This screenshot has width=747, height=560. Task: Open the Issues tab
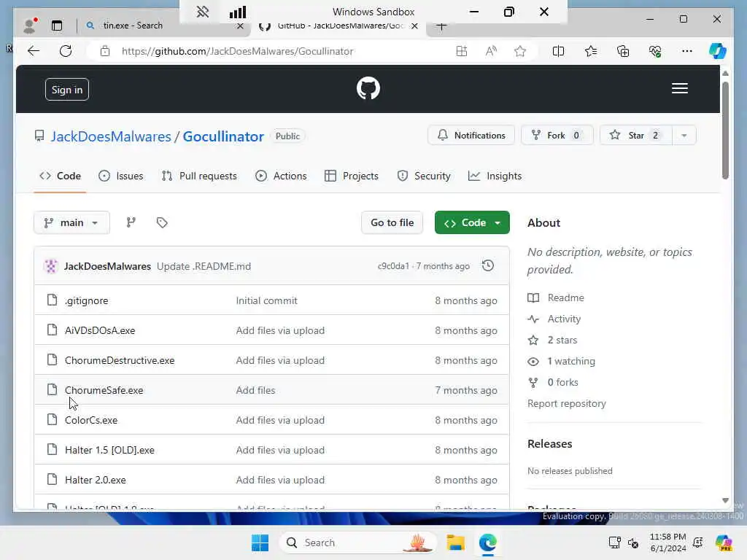point(121,176)
